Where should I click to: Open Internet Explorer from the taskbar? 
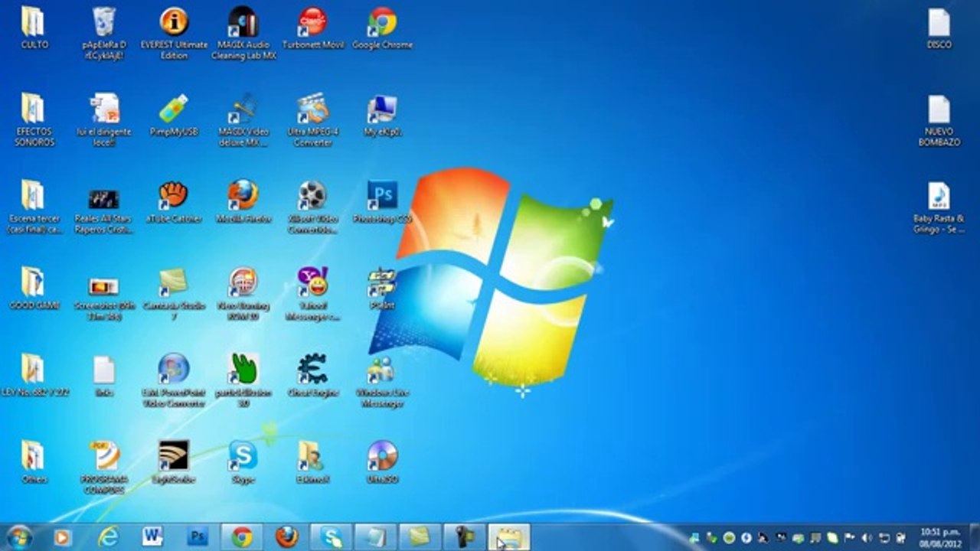click(108, 537)
